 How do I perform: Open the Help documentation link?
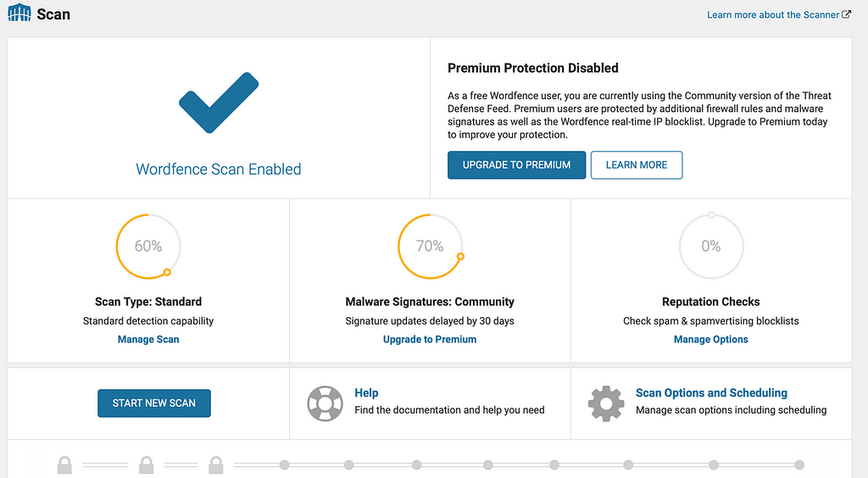(x=366, y=393)
